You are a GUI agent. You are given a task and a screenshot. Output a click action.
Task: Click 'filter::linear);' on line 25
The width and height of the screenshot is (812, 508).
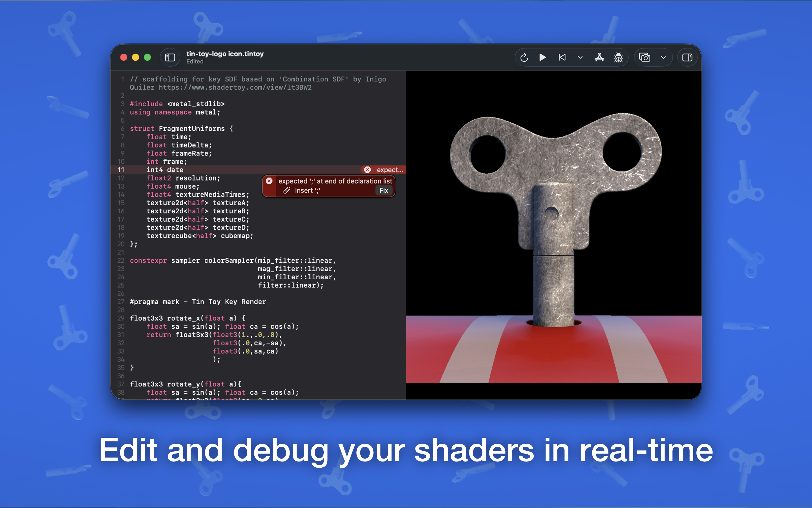point(291,285)
